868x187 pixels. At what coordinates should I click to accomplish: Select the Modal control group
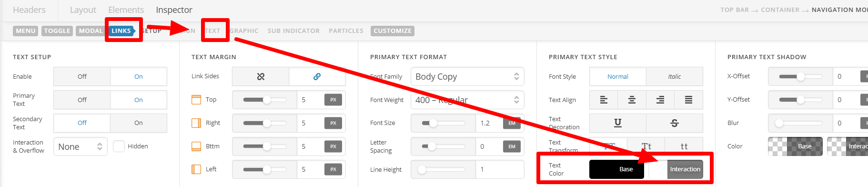[x=91, y=31]
